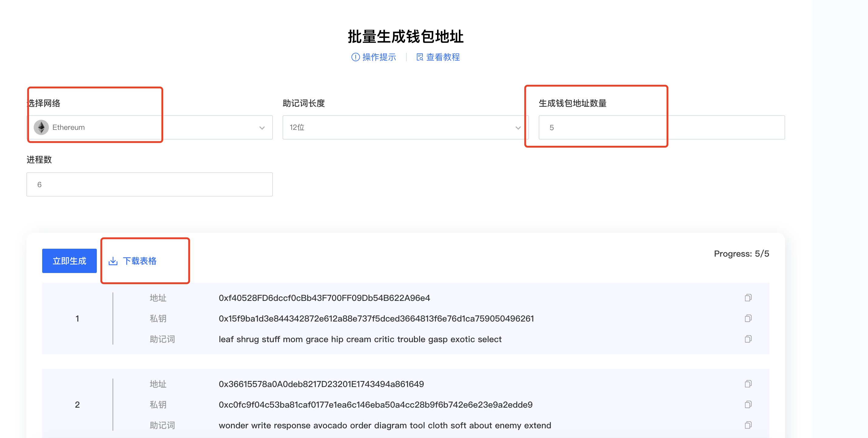Click wallet 2 private key starting 0xc0fc9f04
Image resolution: width=868 pixels, height=438 pixels.
[x=375, y=405]
